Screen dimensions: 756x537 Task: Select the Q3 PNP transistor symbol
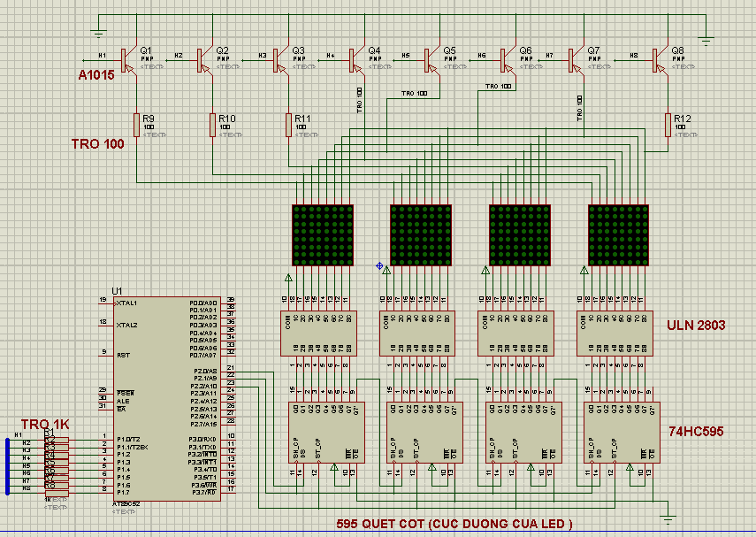[281, 61]
